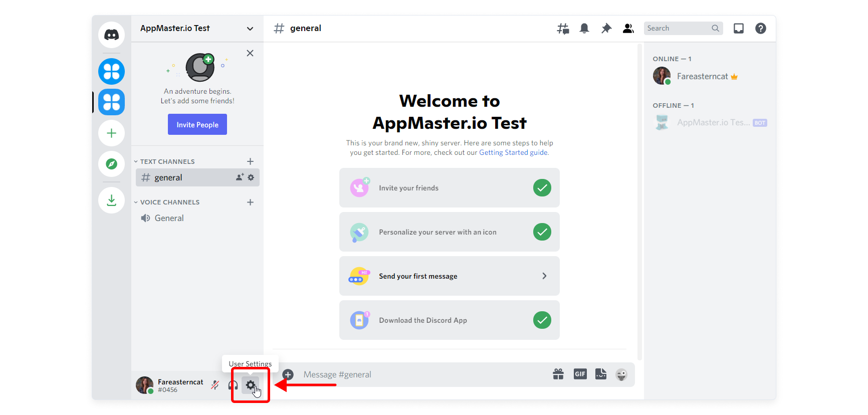The width and height of the screenshot is (868, 415).
Task: Explore public servers compass icon
Action: (111, 164)
